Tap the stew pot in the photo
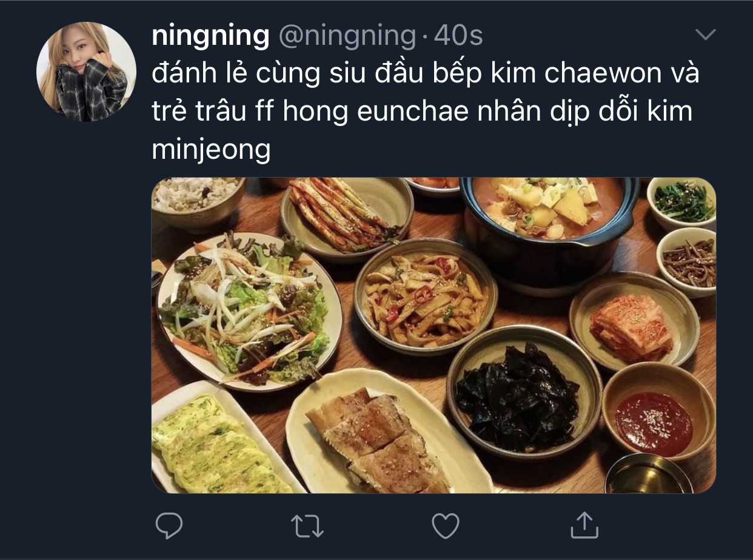This screenshot has width=753, height=560. pyautogui.click(x=550, y=225)
